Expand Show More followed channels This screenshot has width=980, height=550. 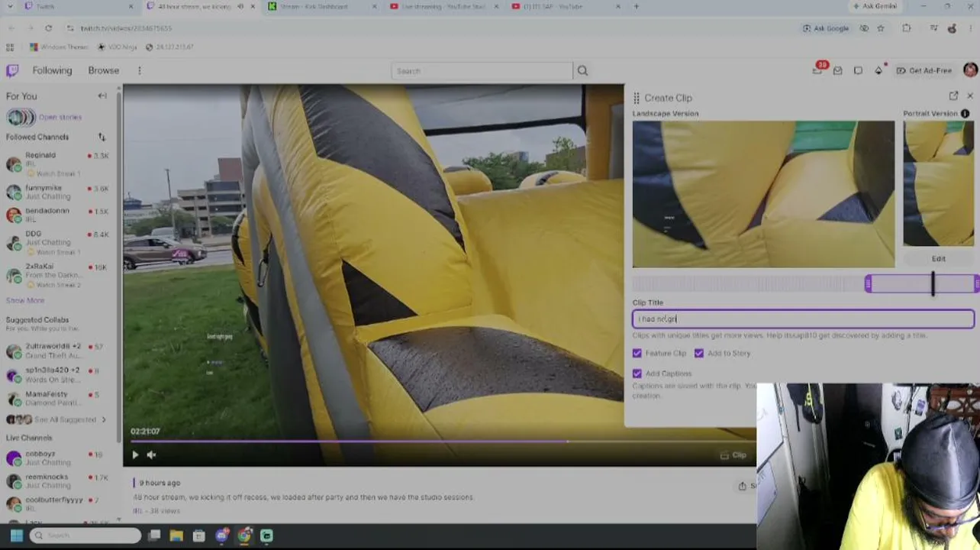tap(25, 301)
